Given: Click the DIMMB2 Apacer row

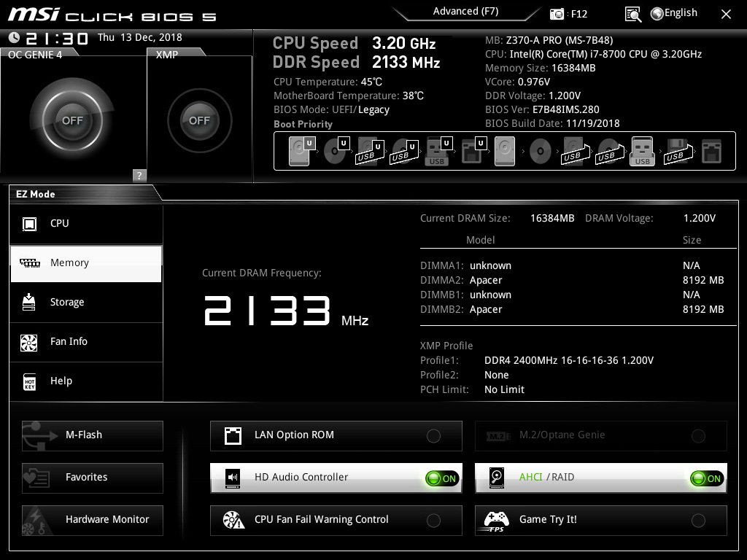Looking at the screenshot, I should 572,309.
